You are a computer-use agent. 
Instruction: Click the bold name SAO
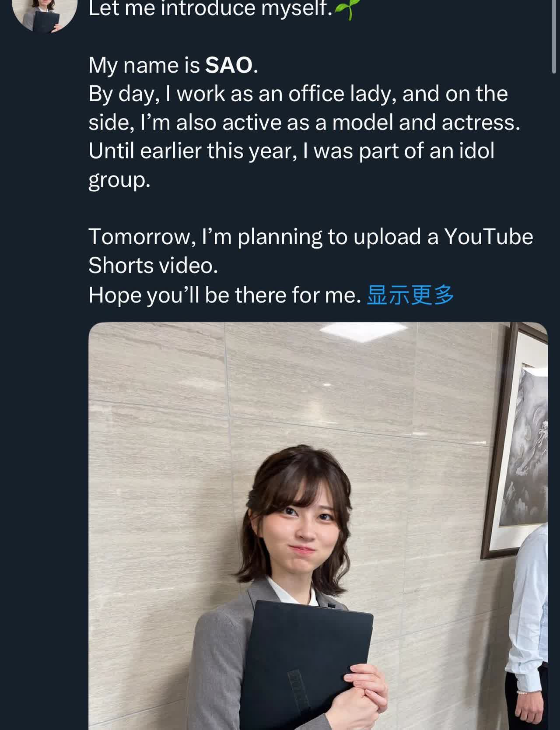coord(229,66)
